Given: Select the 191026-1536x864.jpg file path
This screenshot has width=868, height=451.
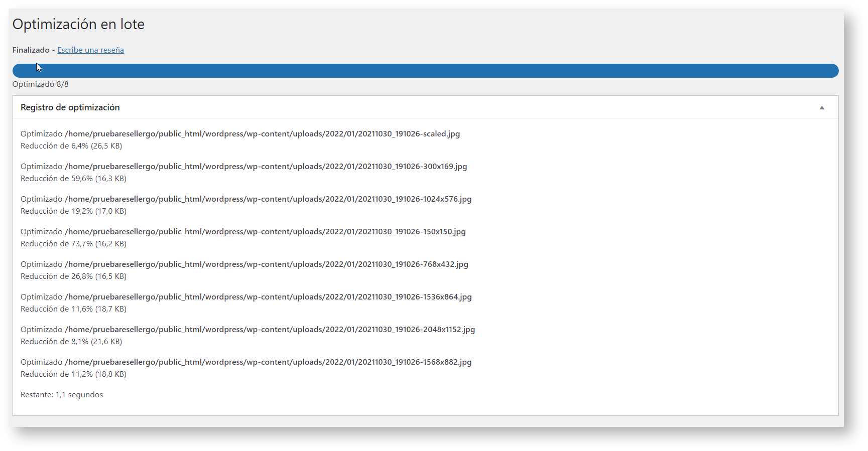Looking at the screenshot, I should click(268, 297).
